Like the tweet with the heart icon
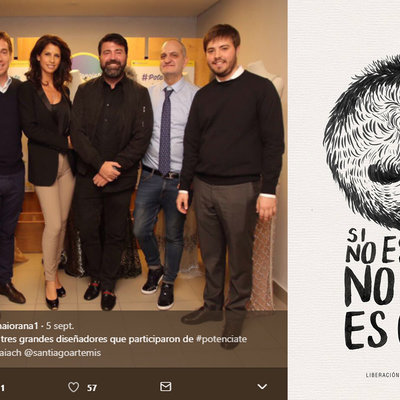Image resolution: width=400 pixels, height=400 pixels. click(x=74, y=387)
